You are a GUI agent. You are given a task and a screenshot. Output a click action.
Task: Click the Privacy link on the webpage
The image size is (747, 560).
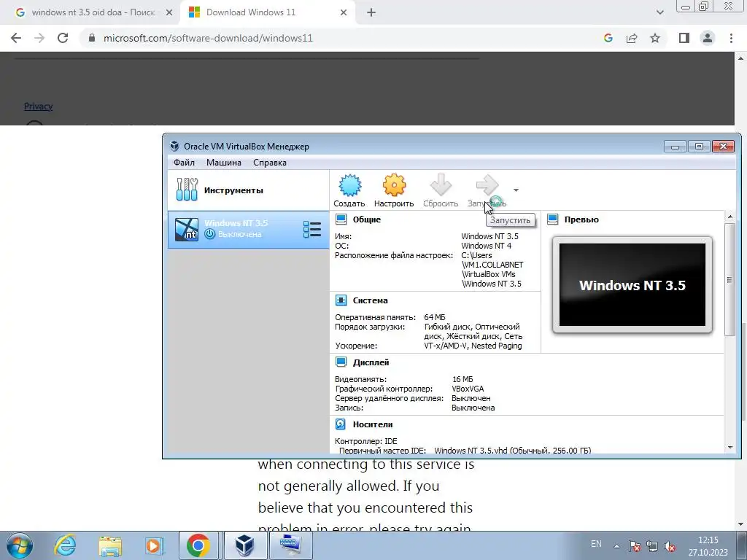[38, 106]
